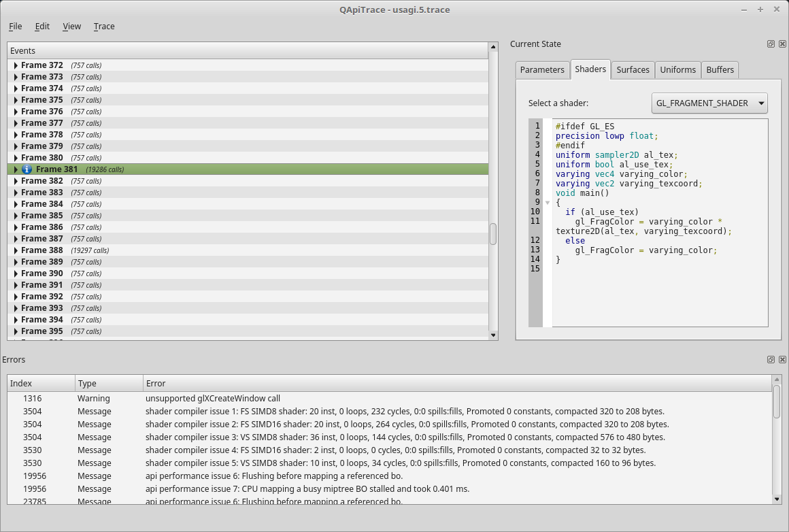
Task: Switch to the Uniforms tab
Action: (677, 70)
